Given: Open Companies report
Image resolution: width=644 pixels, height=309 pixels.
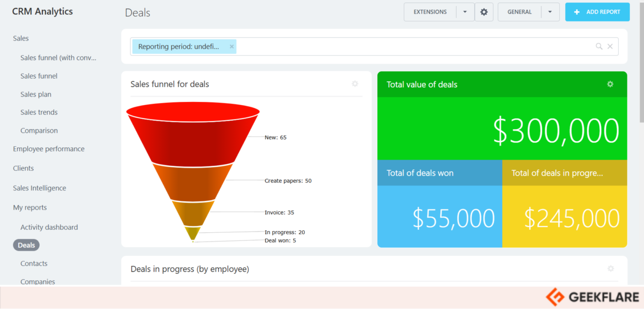Looking at the screenshot, I should (x=38, y=282).
